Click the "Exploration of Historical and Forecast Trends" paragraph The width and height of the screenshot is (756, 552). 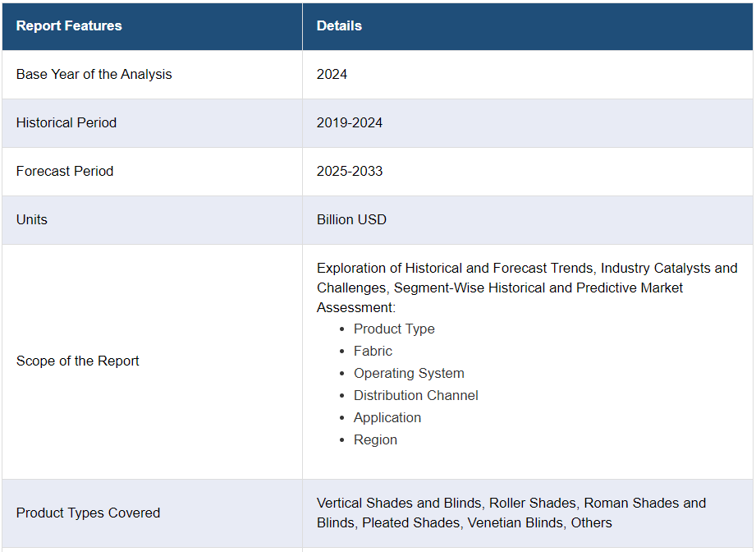(526, 287)
